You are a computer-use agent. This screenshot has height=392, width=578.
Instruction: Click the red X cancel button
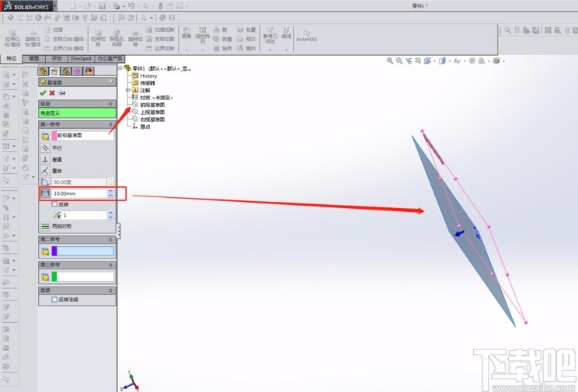(52, 93)
